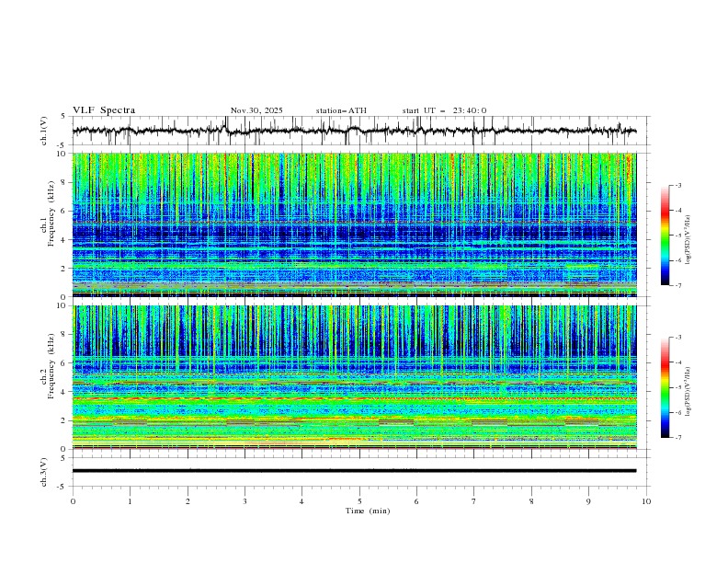Click the ch.1 spectrogram panel

click(355, 224)
